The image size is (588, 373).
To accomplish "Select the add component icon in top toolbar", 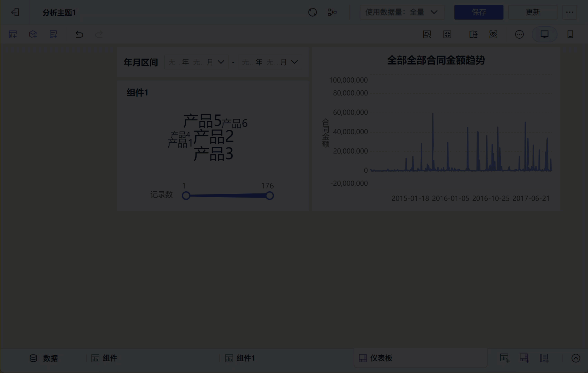I will tap(12, 35).
